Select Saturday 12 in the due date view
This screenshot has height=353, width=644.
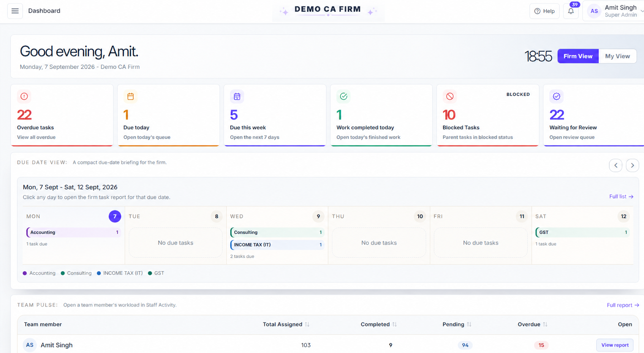click(x=623, y=216)
